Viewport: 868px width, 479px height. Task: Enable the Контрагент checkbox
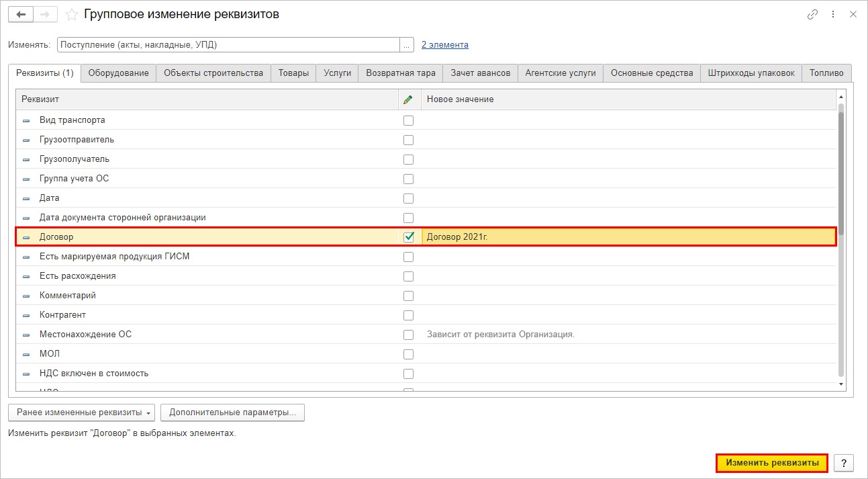click(408, 316)
